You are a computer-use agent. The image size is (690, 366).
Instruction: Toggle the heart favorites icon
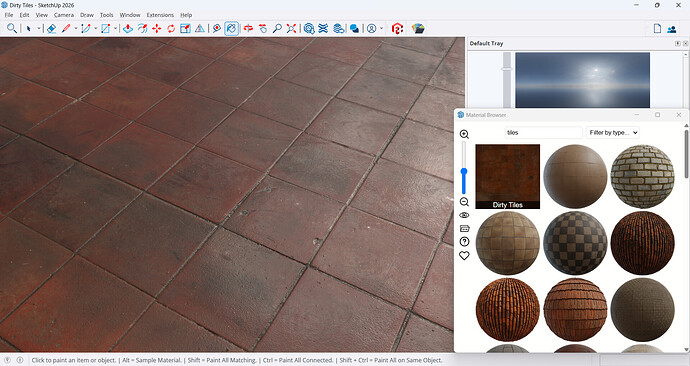pos(464,256)
